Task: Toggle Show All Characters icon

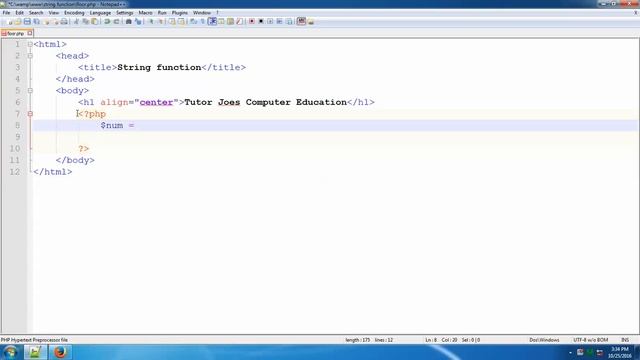Action: tap(202, 21)
